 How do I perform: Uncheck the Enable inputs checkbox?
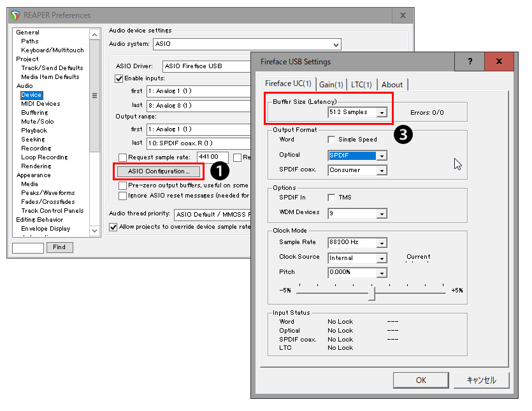pos(119,78)
